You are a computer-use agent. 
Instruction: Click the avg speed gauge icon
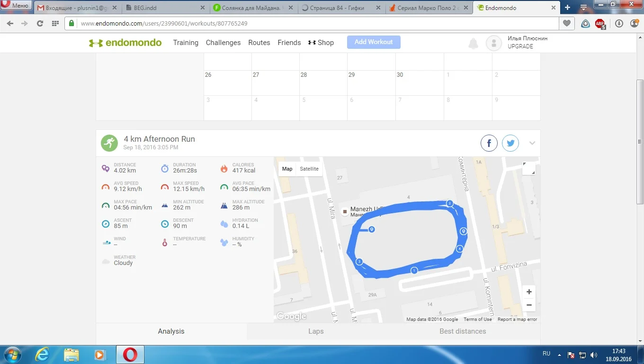click(106, 187)
